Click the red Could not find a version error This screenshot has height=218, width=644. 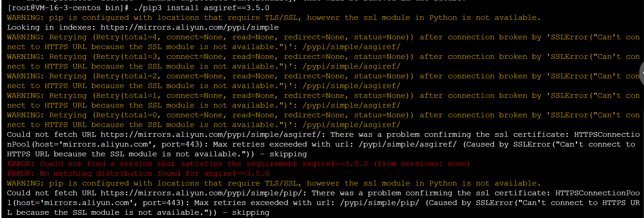(238, 163)
